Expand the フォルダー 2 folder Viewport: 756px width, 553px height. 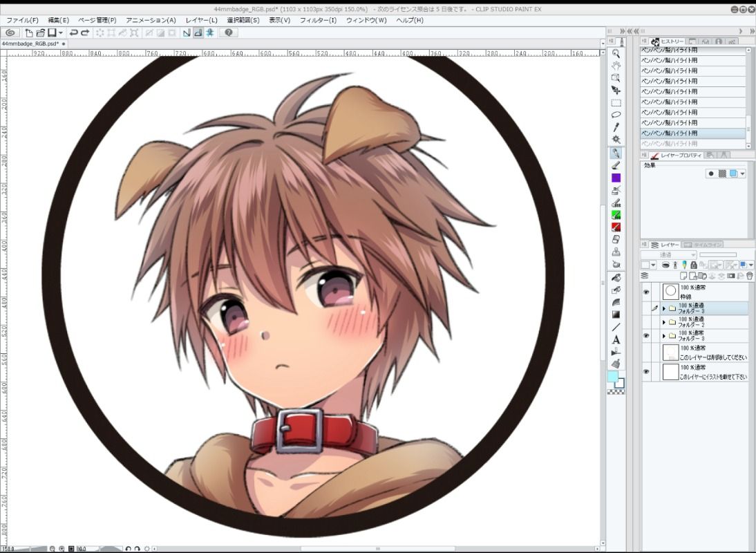coord(664,322)
